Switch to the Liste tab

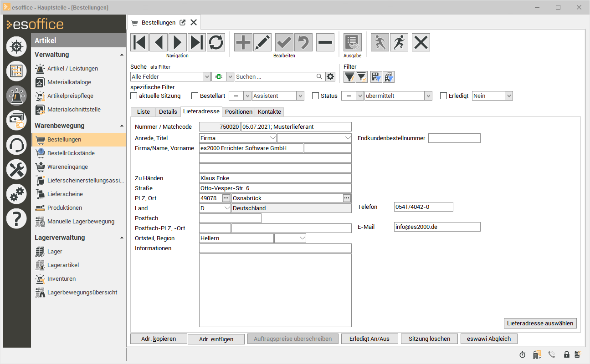[x=143, y=112]
